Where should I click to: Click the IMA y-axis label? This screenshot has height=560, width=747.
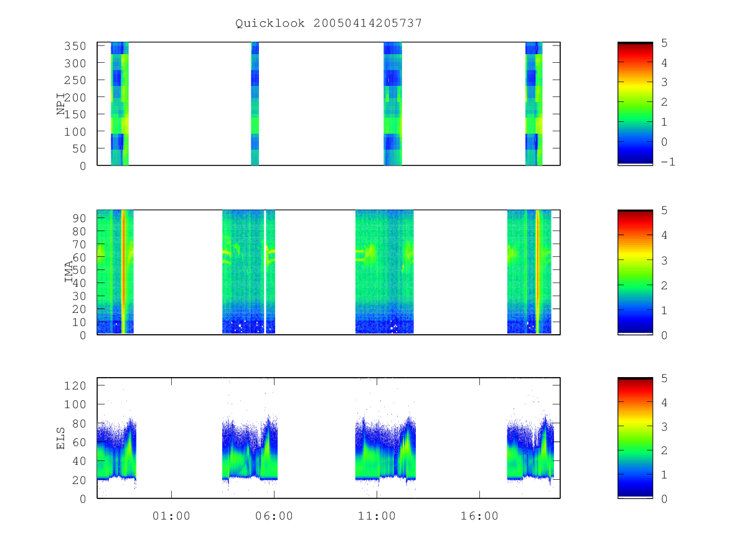pos(69,273)
